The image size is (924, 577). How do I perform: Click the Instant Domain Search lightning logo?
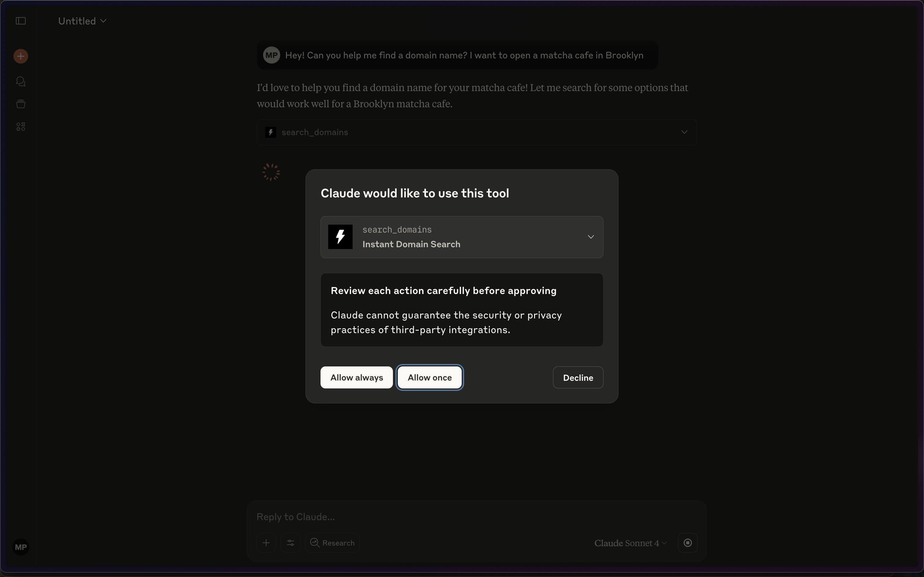click(340, 237)
